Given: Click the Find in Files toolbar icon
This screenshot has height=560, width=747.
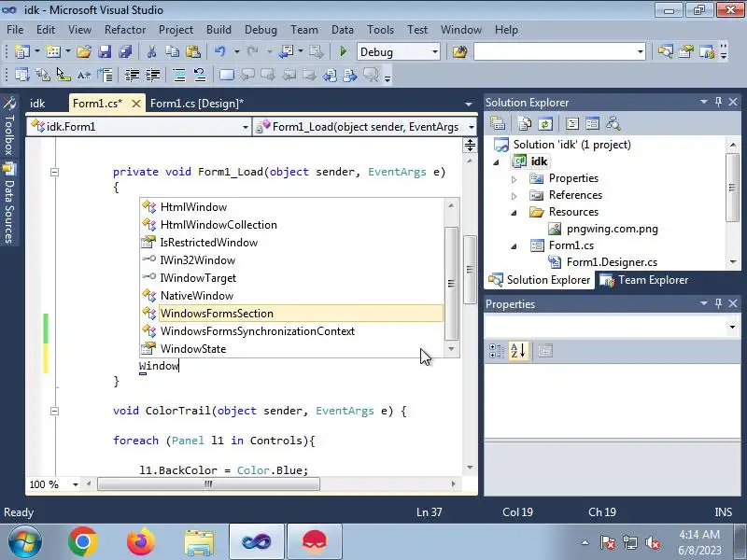Looking at the screenshot, I should point(459,51).
